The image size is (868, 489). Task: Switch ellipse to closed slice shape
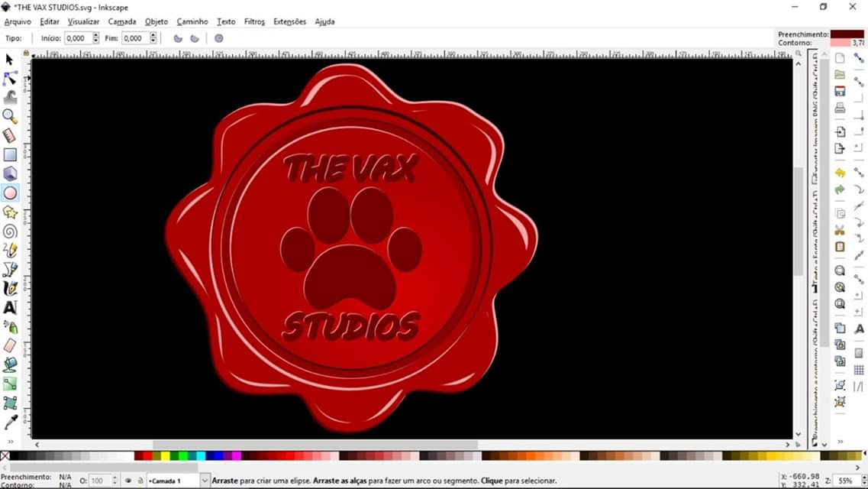(178, 38)
